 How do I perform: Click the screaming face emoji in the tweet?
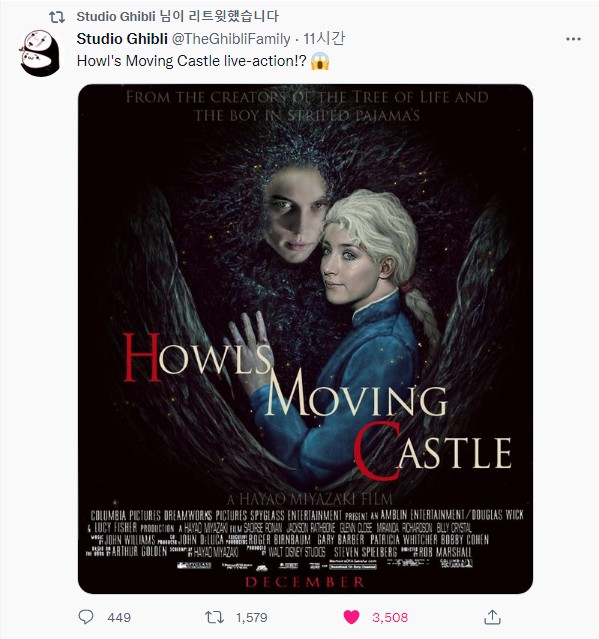[x=320, y=62]
